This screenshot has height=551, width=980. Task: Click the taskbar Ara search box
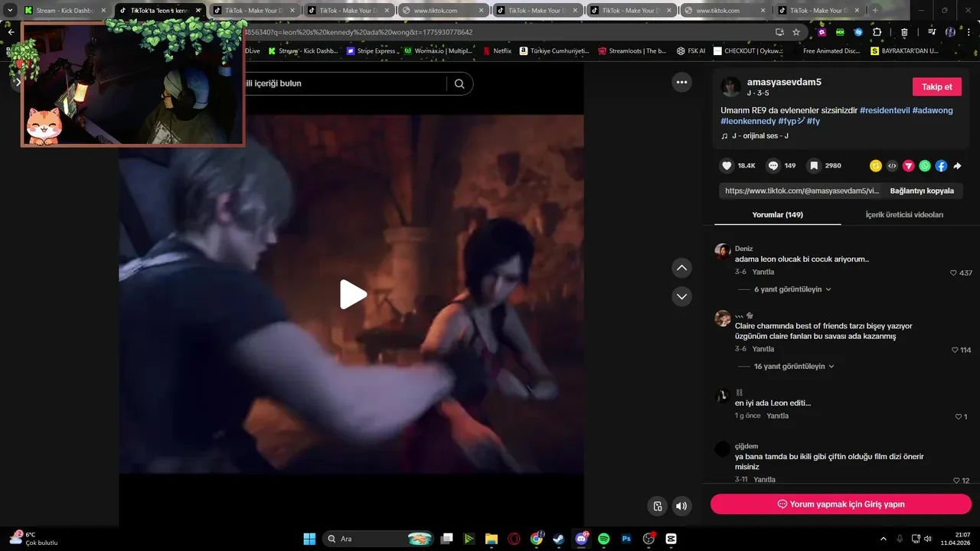(378, 539)
